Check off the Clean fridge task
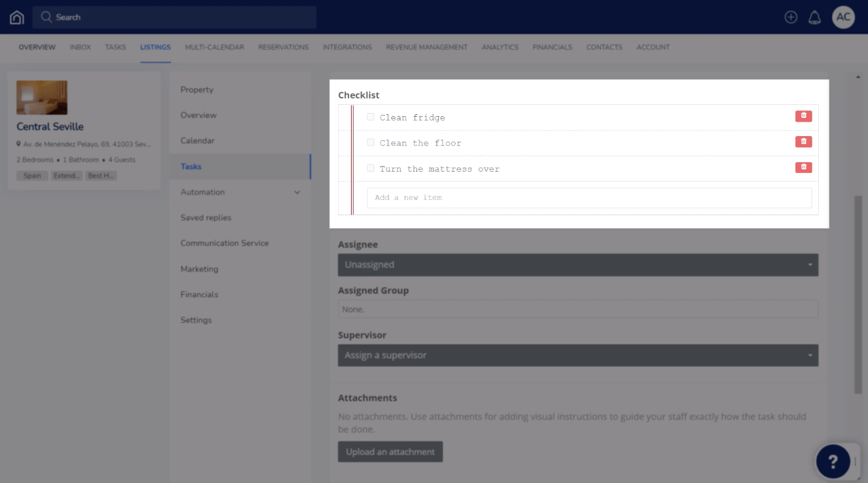Screen dimensions: 868x483 [x=370, y=116]
